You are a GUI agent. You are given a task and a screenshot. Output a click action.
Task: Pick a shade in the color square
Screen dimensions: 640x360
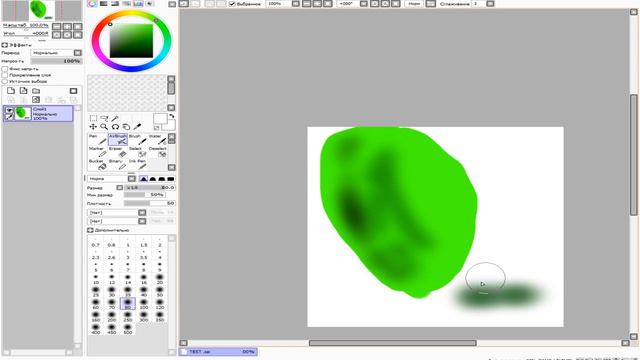(131, 40)
